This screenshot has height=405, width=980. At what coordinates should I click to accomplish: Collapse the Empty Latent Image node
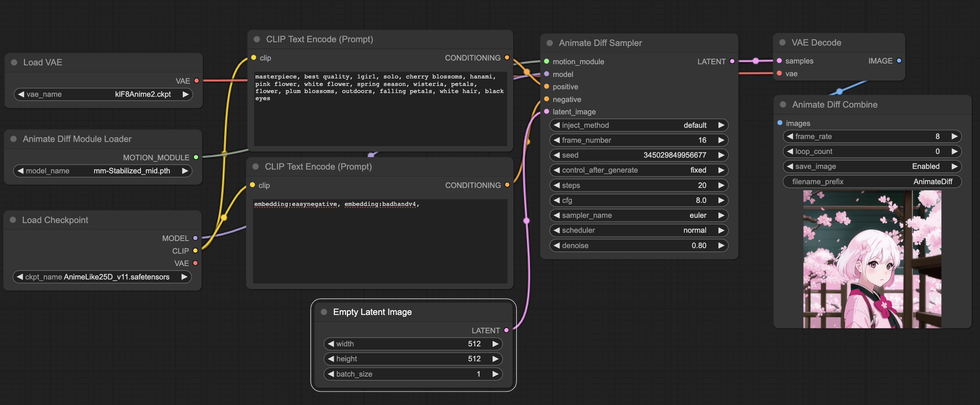324,312
